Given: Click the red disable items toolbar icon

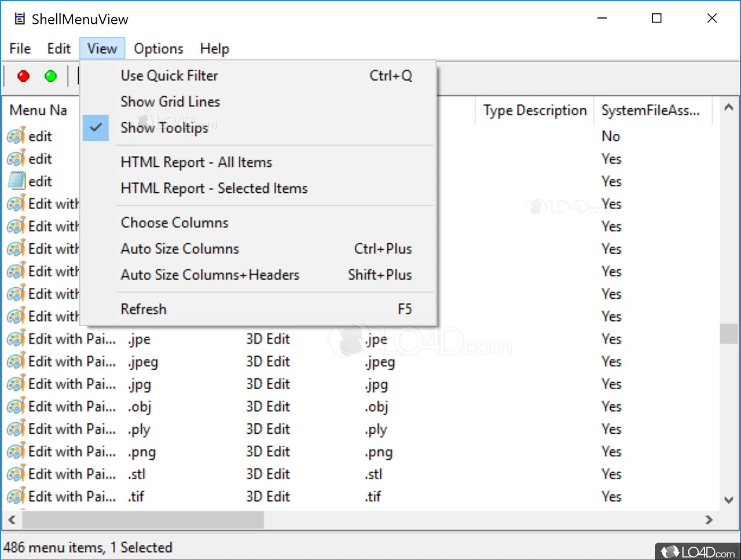Looking at the screenshot, I should [23, 76].
